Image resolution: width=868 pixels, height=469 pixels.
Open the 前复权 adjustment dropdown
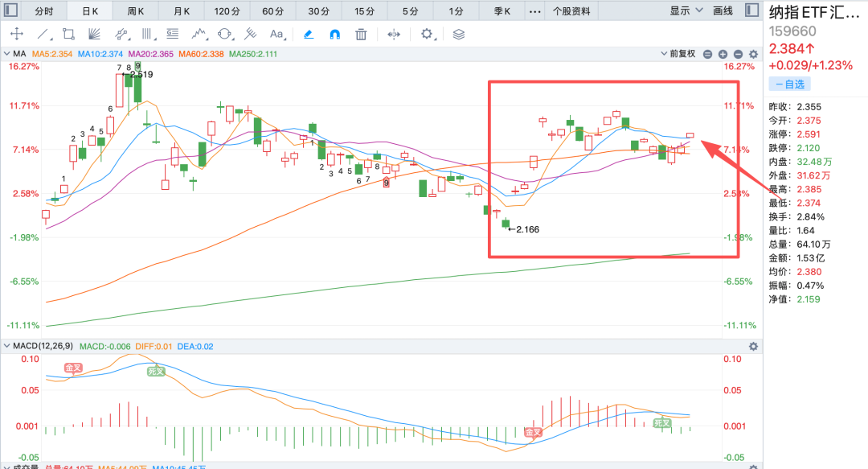click(678, 54)
